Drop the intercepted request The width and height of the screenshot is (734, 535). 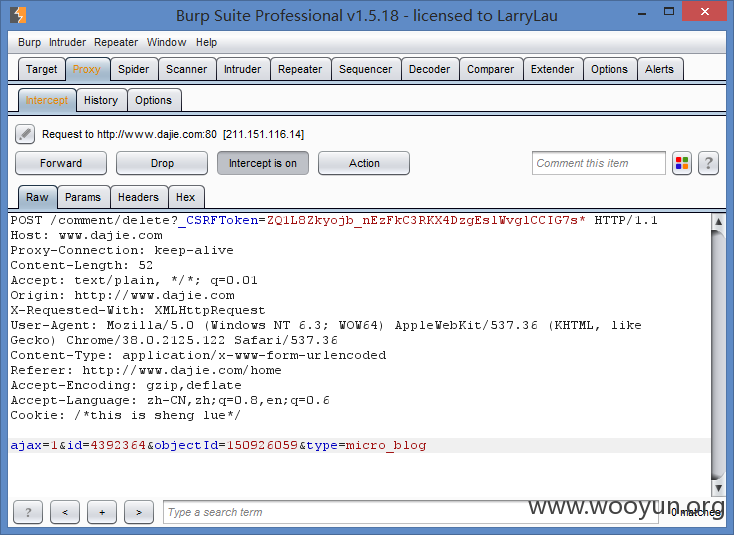[x=162, y=163]
